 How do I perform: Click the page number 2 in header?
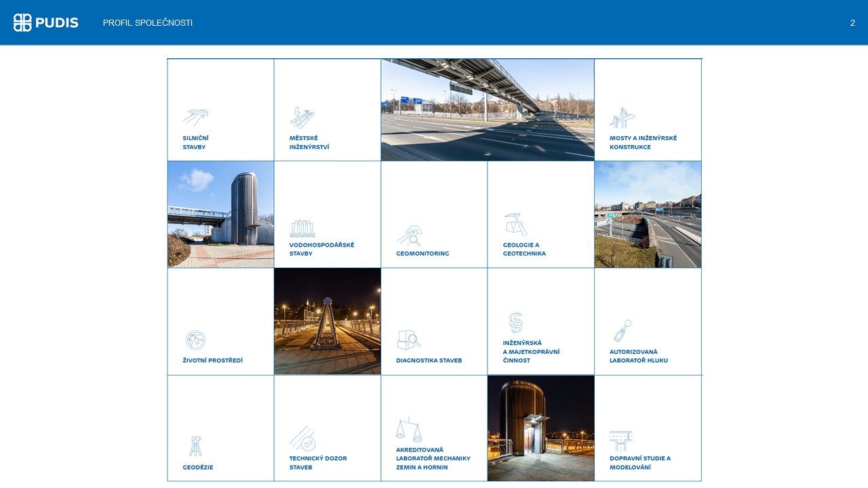pyautogui.click(x=852, y=23)
